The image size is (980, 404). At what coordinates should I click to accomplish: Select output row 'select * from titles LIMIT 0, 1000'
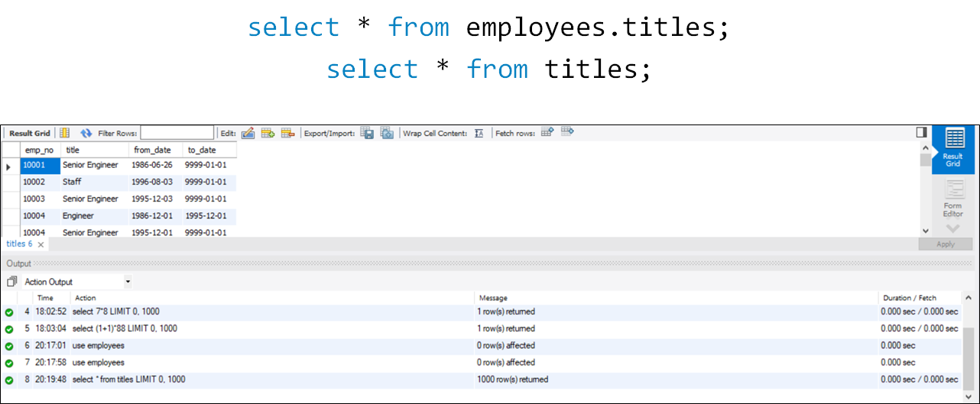(x=482, y=379)
